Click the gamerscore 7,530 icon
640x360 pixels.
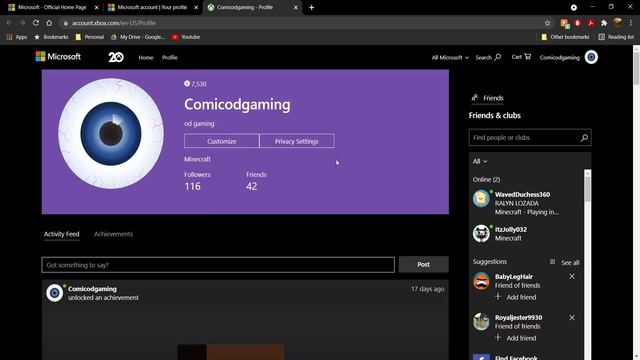coord(187,84)
